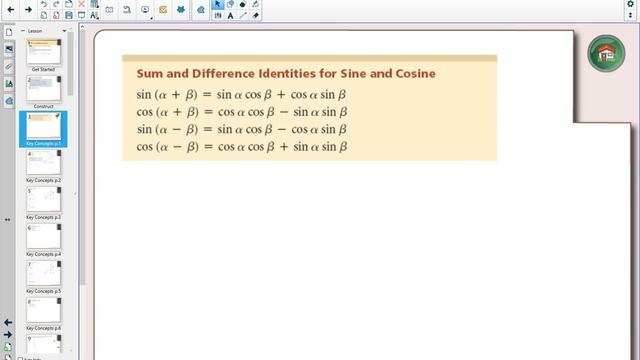Image resolution: width=640 pixels, height=360 pixels.
Task: Open the Attachments paperclip tab
Action: 9,67
